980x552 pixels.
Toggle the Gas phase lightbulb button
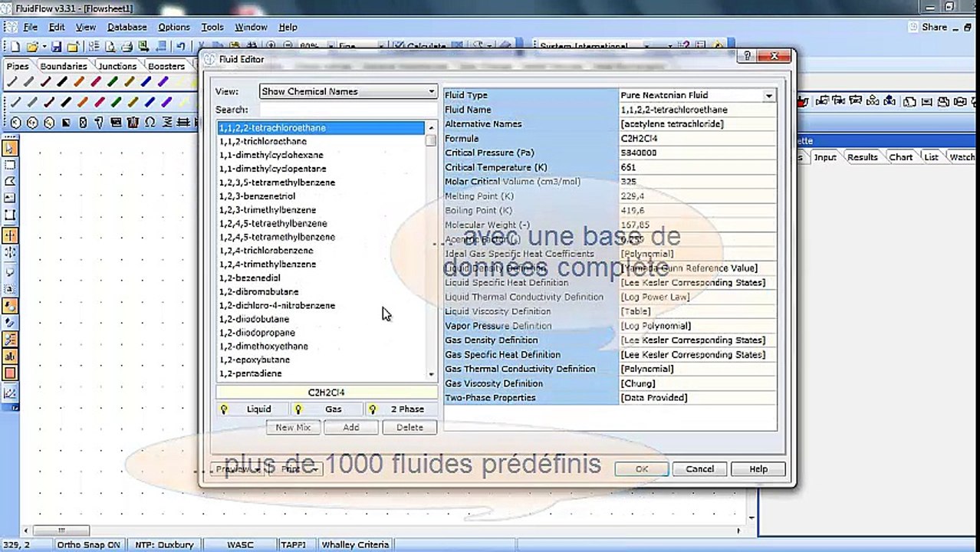tap(324, 409)
